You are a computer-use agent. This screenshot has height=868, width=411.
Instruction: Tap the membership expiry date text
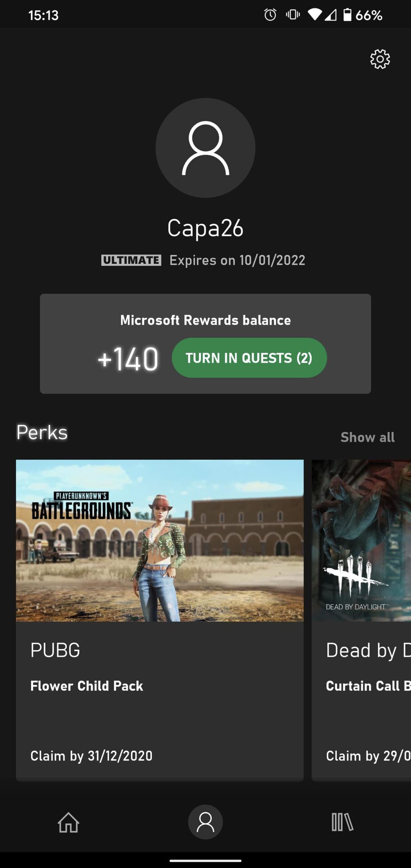tap(238, 260)
